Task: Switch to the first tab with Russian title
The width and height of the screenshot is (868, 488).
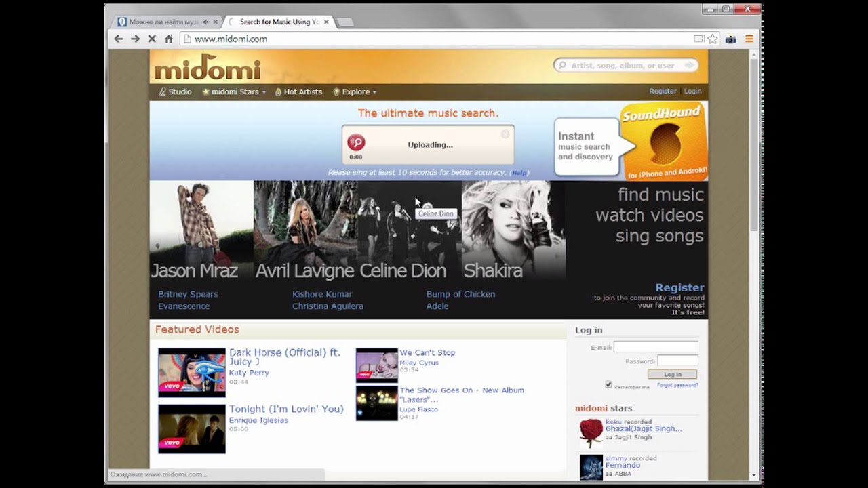Action: (x=163, y=22)
